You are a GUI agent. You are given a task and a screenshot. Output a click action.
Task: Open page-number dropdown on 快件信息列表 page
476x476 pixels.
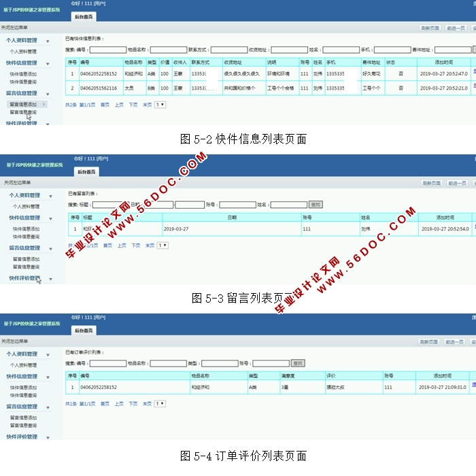pyautogui.click(x=160, y=105)
